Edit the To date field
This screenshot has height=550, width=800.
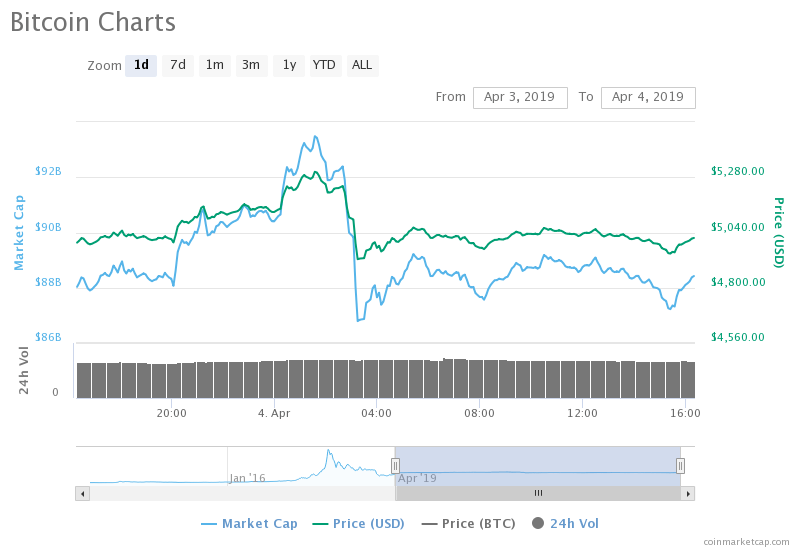coord(648,97)
